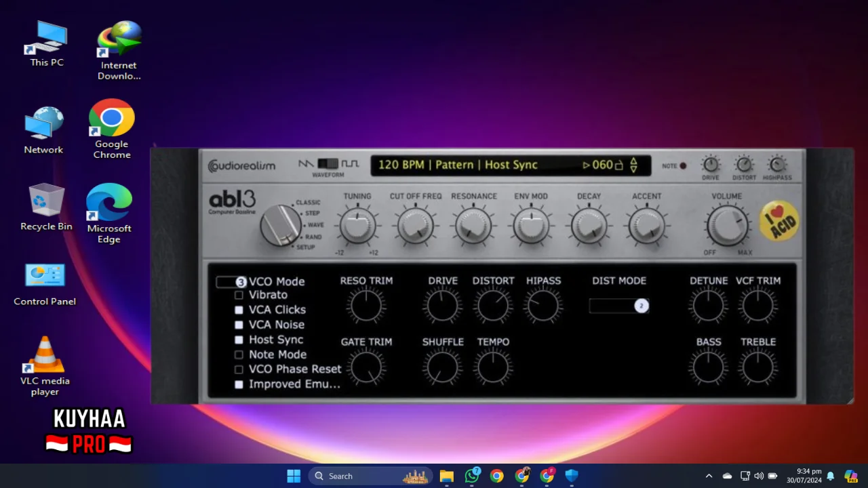
Task: Click the Audiorealism logo
Action: click(x=241, y=165)
